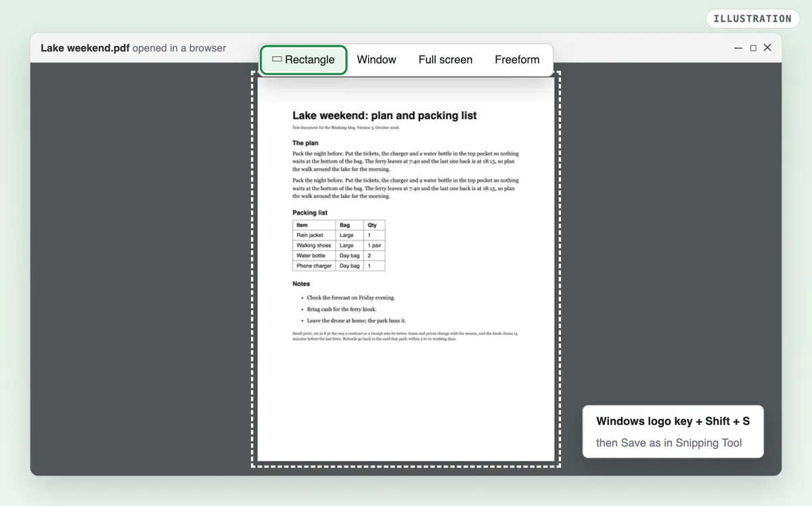Click the 'Notes' section heading

(x=301, y=283)
